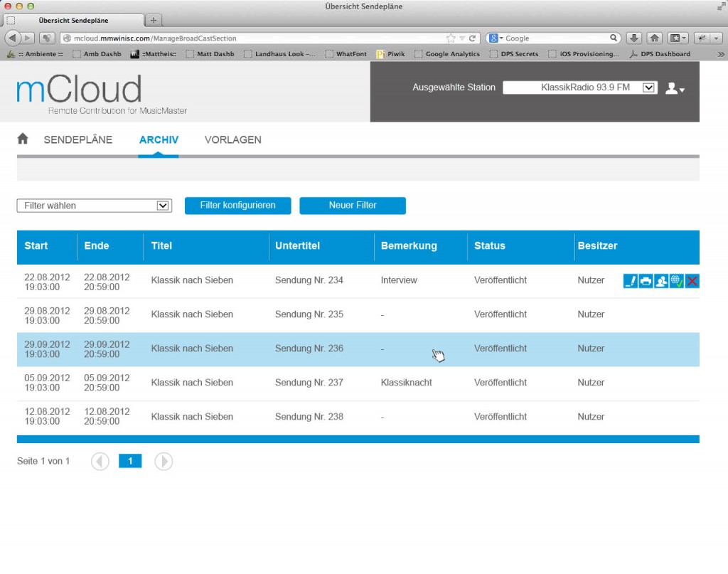Switch to the SENDEPLÄNE tab
728x574 pixels.
pyautogui.click(x=78, y=139)
